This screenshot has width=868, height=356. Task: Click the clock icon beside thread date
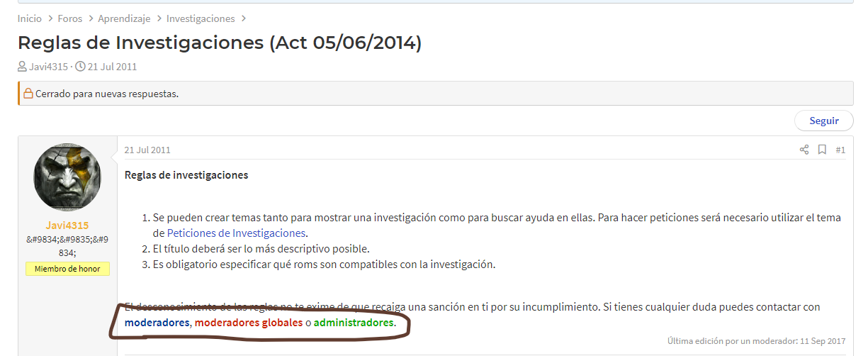point(80,67)
